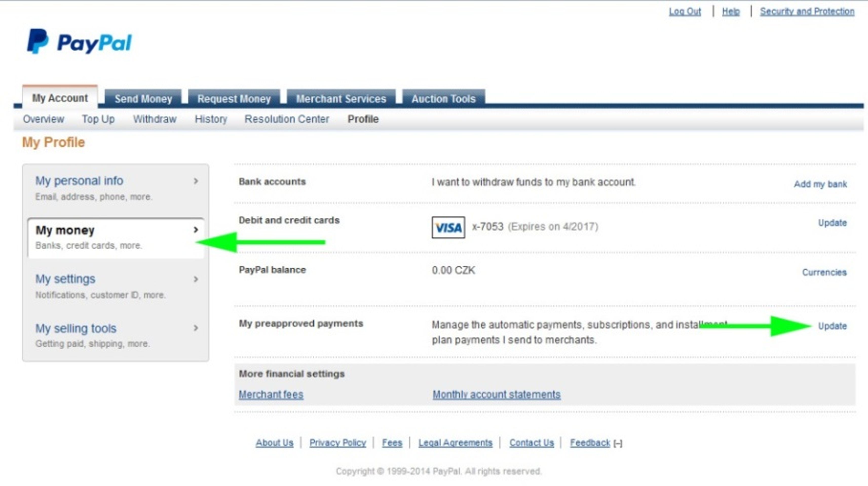868x486 pixels.
Task: Open Monthly account statements link
Action: (496, 394)
